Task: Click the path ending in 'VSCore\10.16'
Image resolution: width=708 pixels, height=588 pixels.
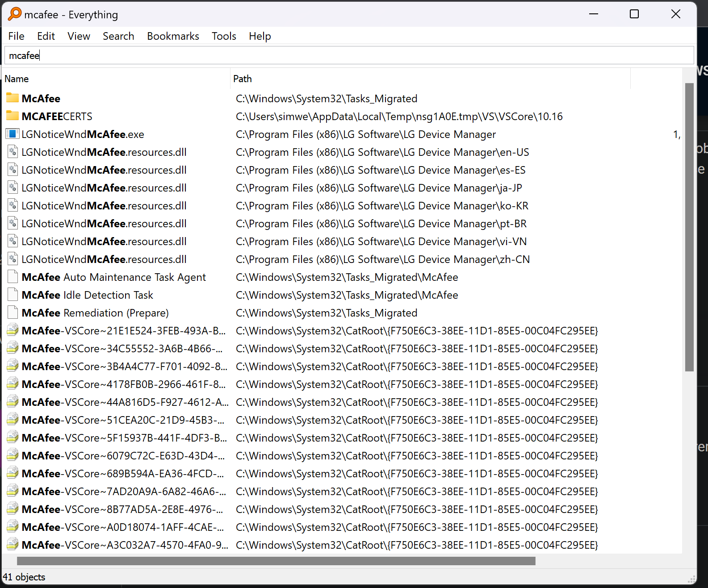Action: tap(399, 116)
